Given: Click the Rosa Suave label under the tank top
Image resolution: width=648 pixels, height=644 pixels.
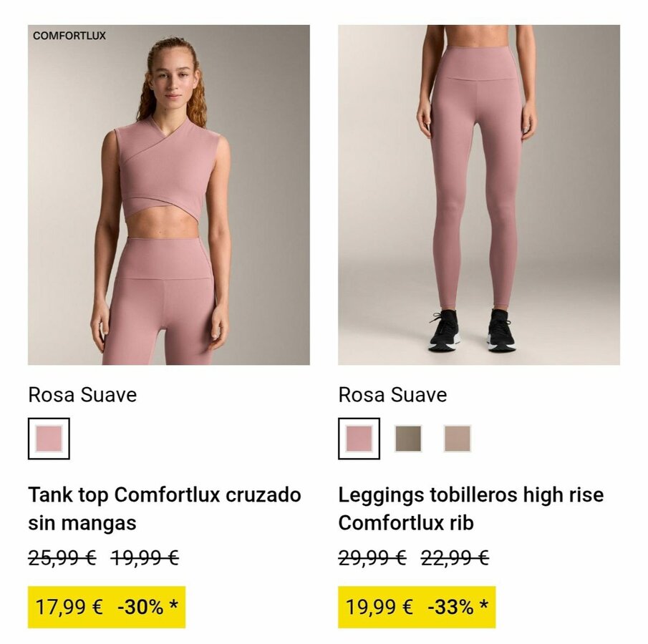Looking at the screenshot, I should (82, 395).
